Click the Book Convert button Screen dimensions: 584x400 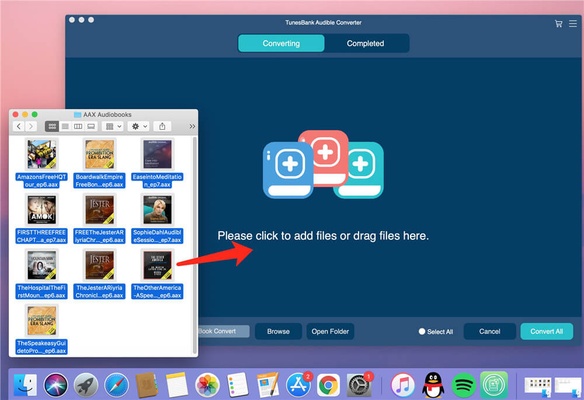tap(223, 331)
